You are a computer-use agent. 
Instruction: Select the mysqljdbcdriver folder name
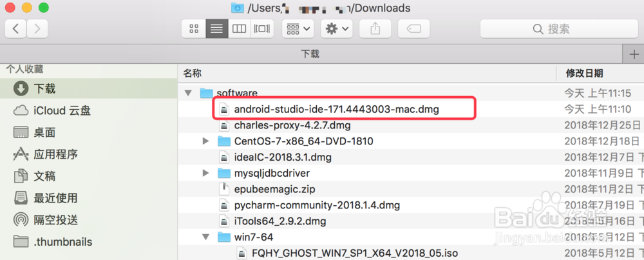pyautogui.click(x=272, y=173)
